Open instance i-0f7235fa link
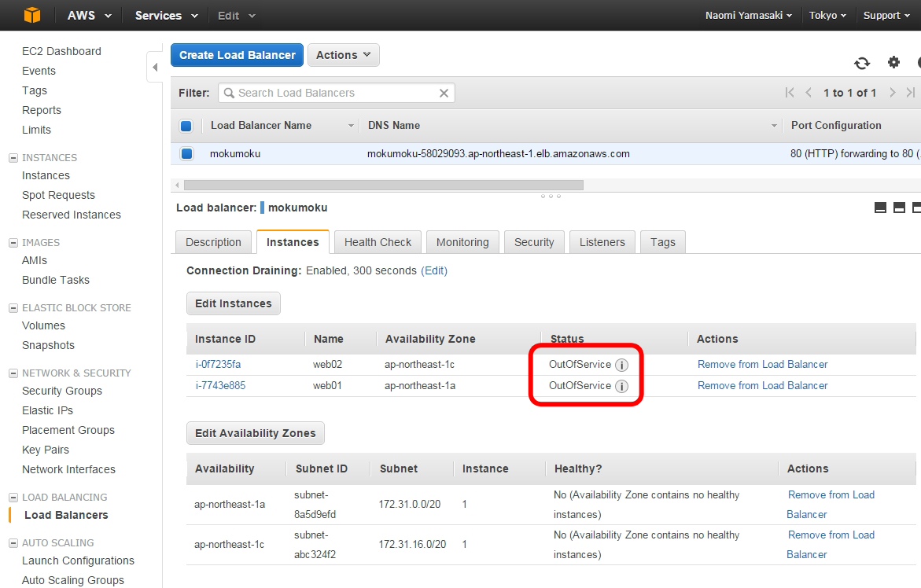This screenshot has height=588, width=921. (218, 365)
